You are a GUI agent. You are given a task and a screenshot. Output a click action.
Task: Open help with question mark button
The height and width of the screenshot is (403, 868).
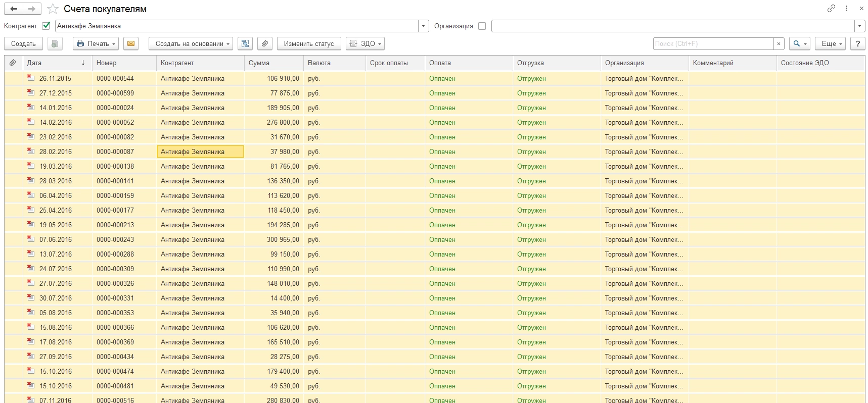click(857, 44)
